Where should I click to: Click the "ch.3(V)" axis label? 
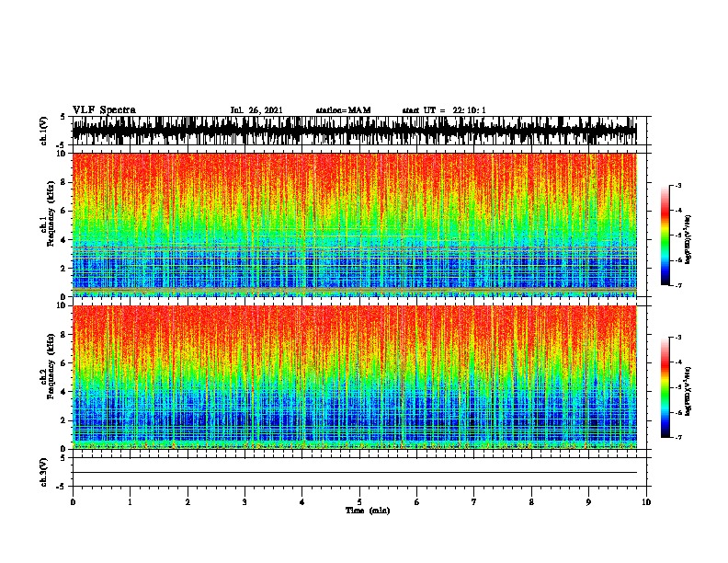click(x=43, y=472)
